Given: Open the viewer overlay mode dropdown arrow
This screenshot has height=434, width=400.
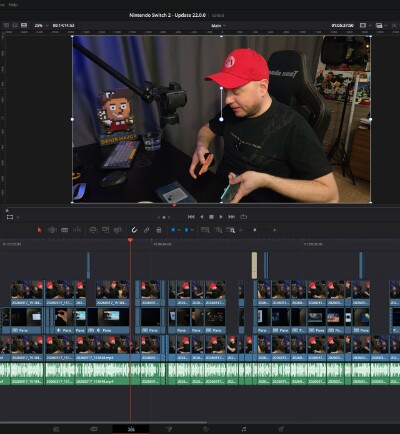Looking at the screenshot, I should point(18,217).
